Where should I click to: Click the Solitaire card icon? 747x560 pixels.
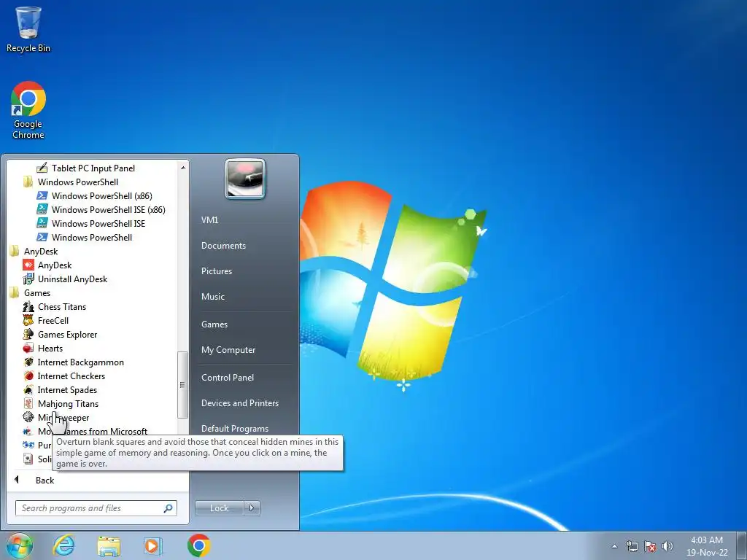(28, 459)
